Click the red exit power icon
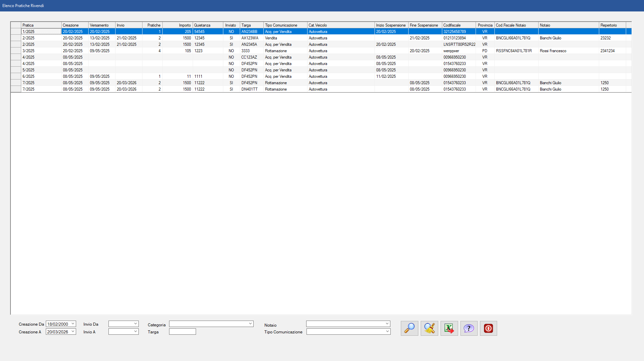The width and height of the screenshot is (644, 361). click(x=488, y=328)
